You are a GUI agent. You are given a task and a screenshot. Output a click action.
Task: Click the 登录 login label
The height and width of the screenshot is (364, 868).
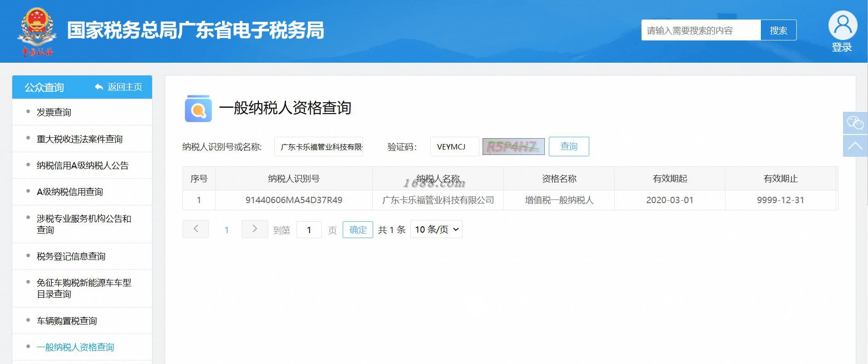[x=842, y=47]
